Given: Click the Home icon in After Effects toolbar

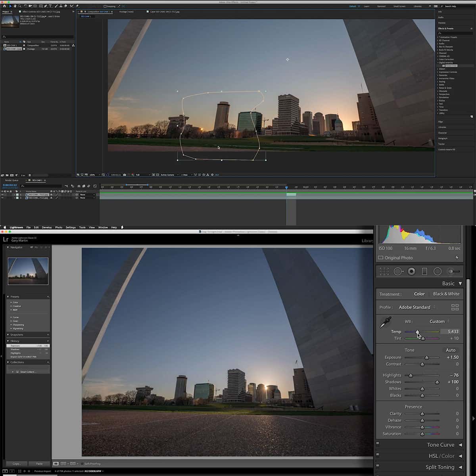Looking at the screenshot, I should click(5, 6).
